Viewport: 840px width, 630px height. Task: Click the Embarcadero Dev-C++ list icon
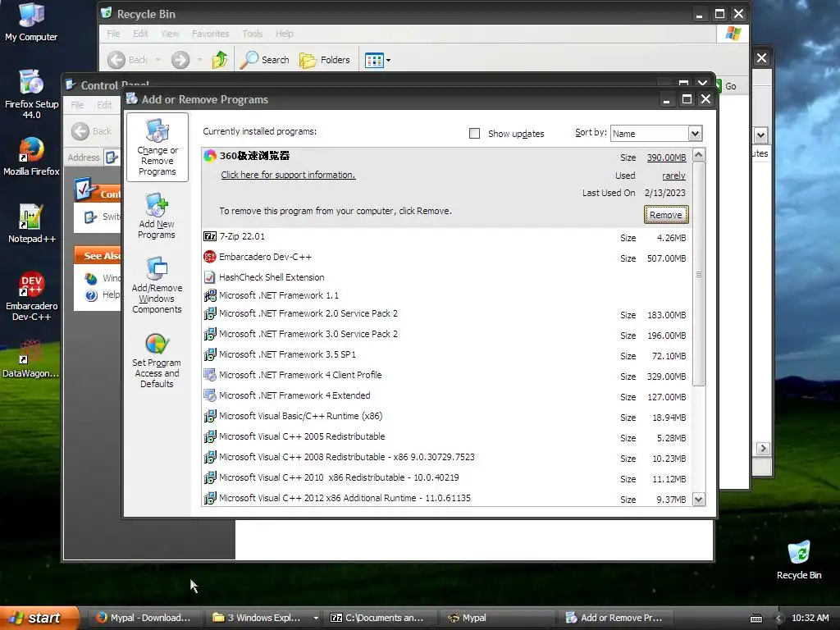point(210,257)
